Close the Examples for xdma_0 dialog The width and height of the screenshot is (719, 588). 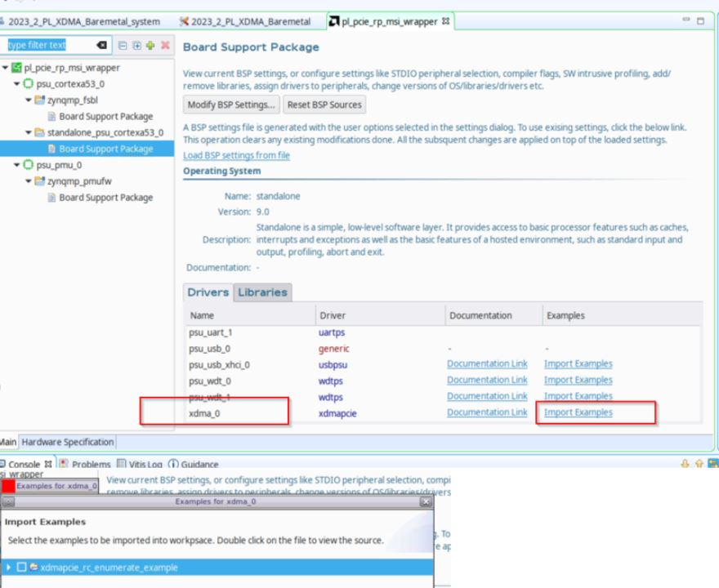tap(425, 502)
